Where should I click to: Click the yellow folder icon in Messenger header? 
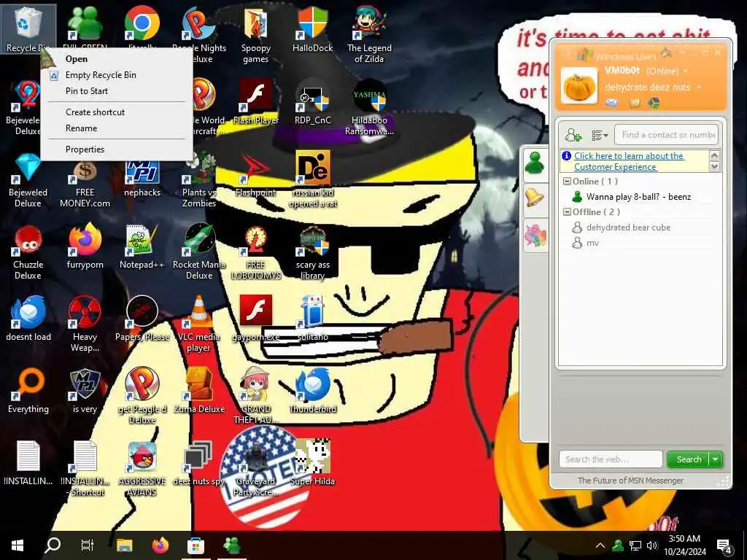pyautogui.click(x=635, y=103)
